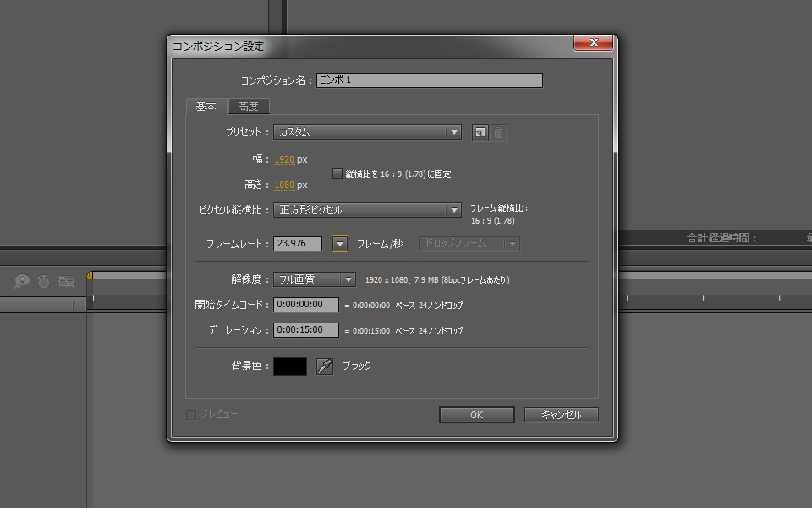Click the ブラック color name label
Screen dimensions: 812x508
click(357, 366)
